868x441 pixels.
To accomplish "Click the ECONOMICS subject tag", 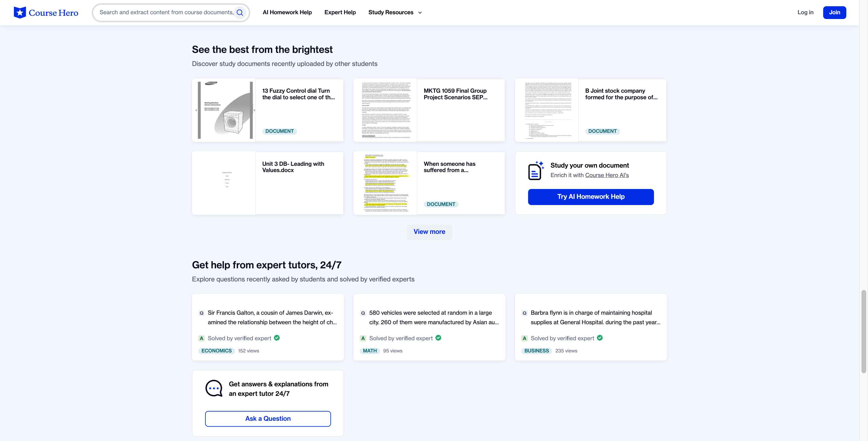I will [216, 351].
